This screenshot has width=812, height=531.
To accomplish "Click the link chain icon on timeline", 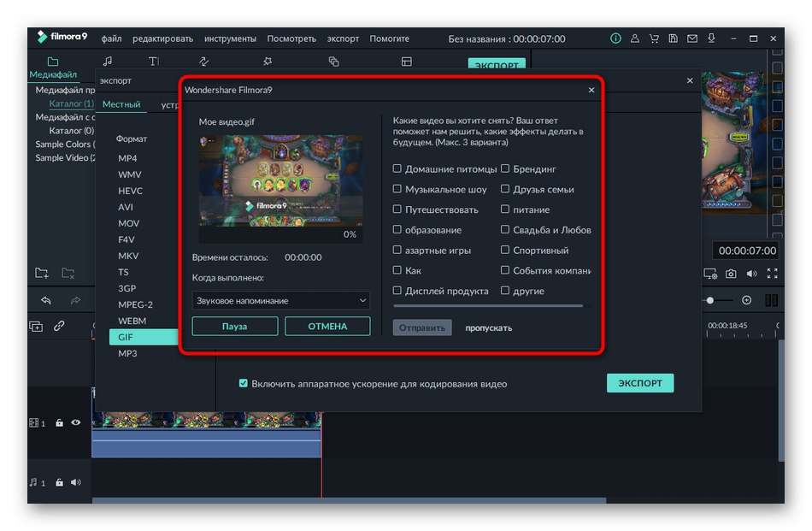I will (59, 325).
